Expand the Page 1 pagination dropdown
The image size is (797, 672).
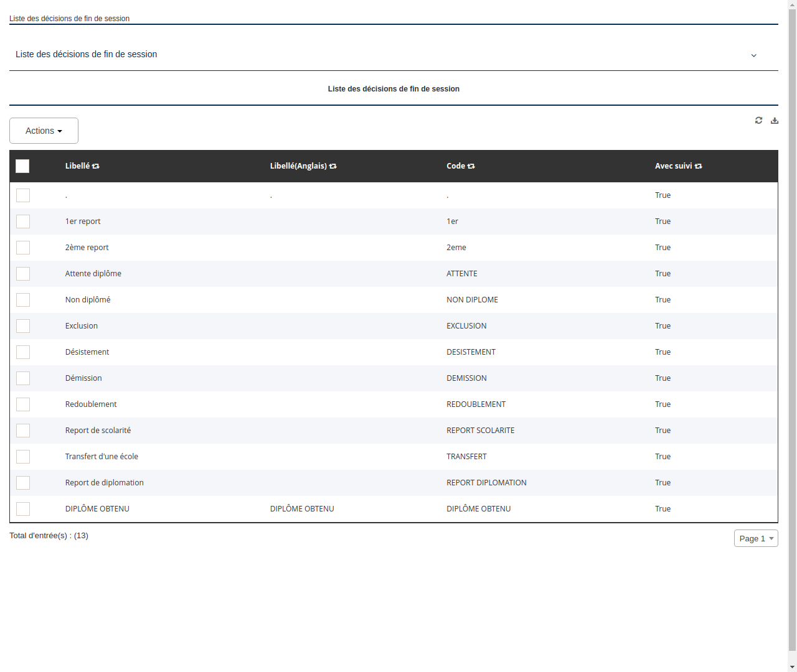(756, 538)
